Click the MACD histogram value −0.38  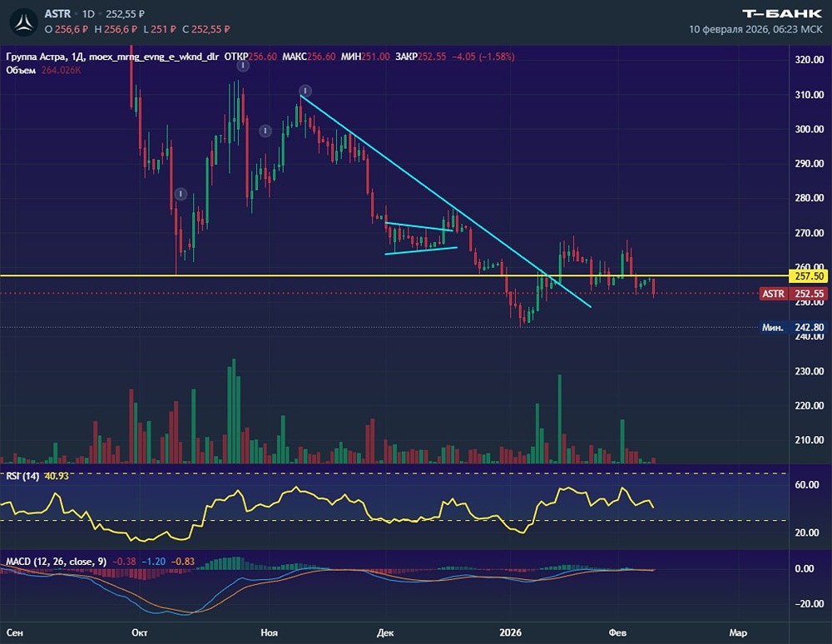[x=124, y=562]
